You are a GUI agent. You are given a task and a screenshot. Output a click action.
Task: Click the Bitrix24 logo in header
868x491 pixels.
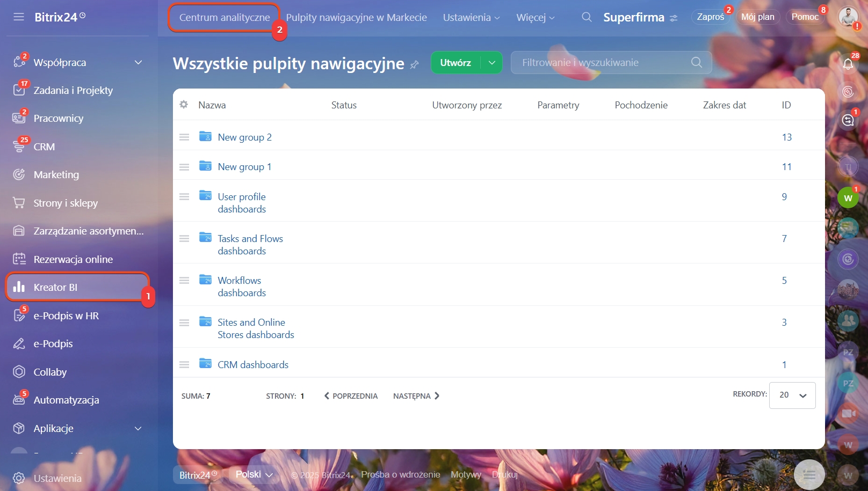click(x=60, y=17)
